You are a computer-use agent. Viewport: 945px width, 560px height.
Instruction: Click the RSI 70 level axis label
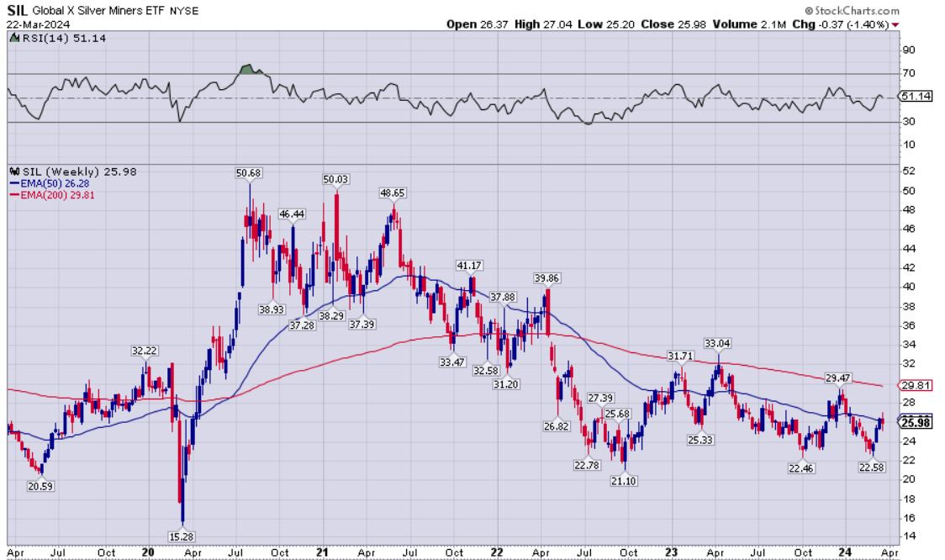[909, 73]
